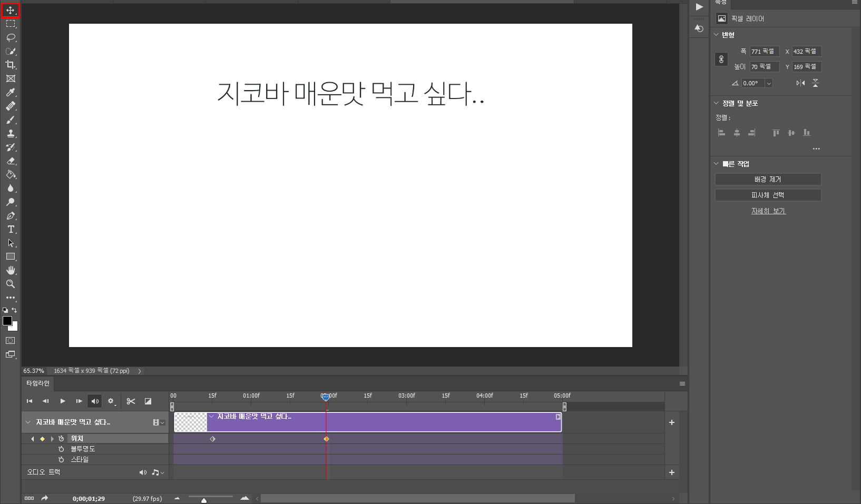Go to first frame in timeline

(30, 401)
